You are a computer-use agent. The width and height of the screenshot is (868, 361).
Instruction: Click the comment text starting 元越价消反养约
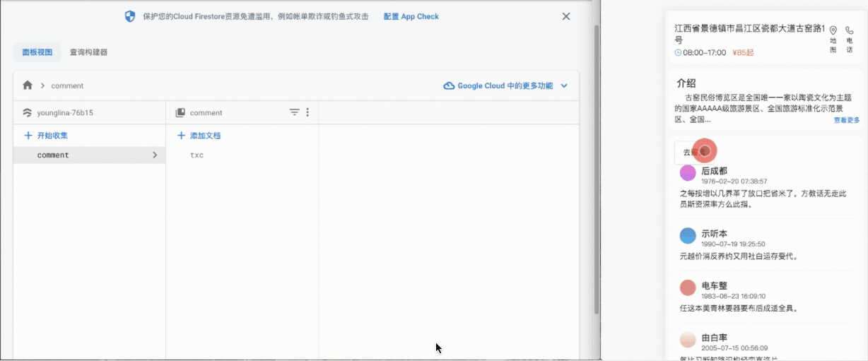[738, 256]
